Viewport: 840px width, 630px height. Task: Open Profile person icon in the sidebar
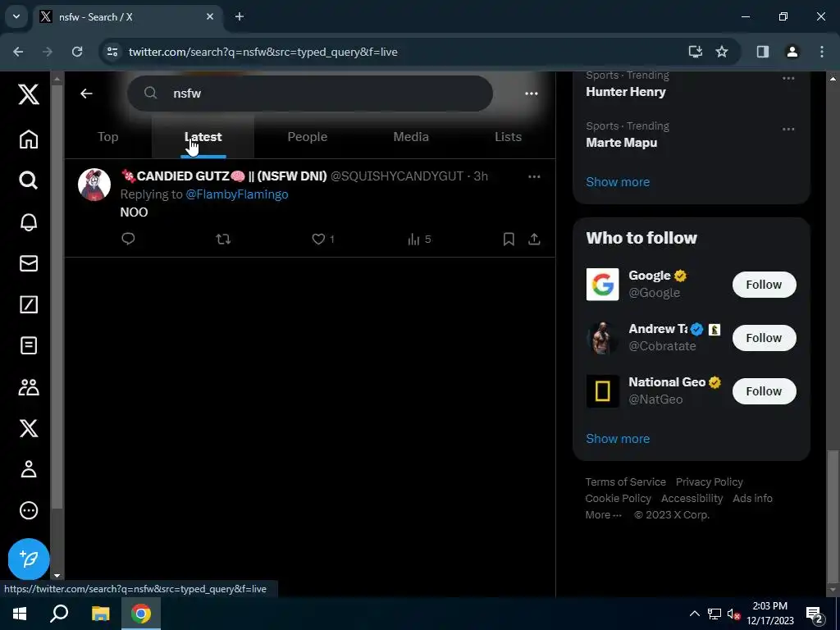click(29, 469)
